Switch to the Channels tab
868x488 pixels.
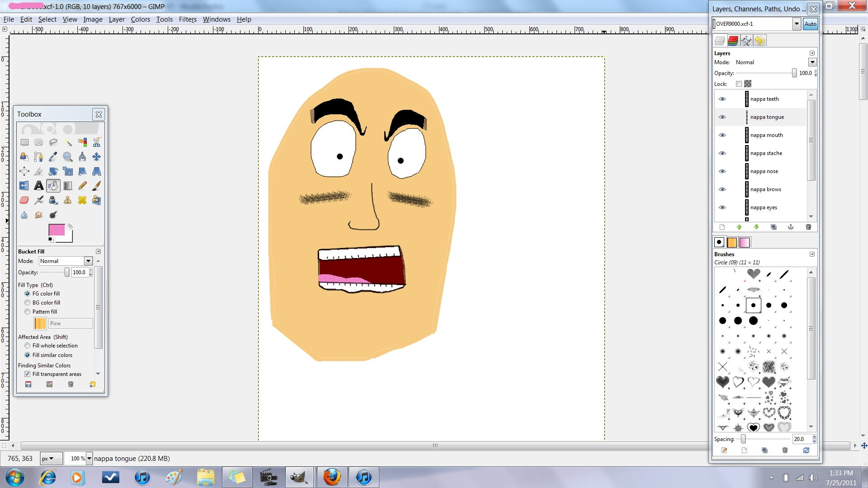[733, 41]
